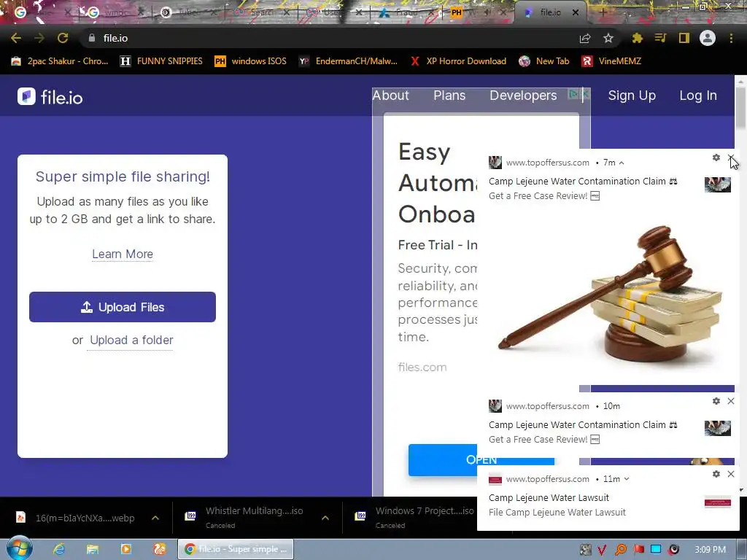
Task: Expand options for Whistler Multilang iso download
Action: click(x=325, y=518)
